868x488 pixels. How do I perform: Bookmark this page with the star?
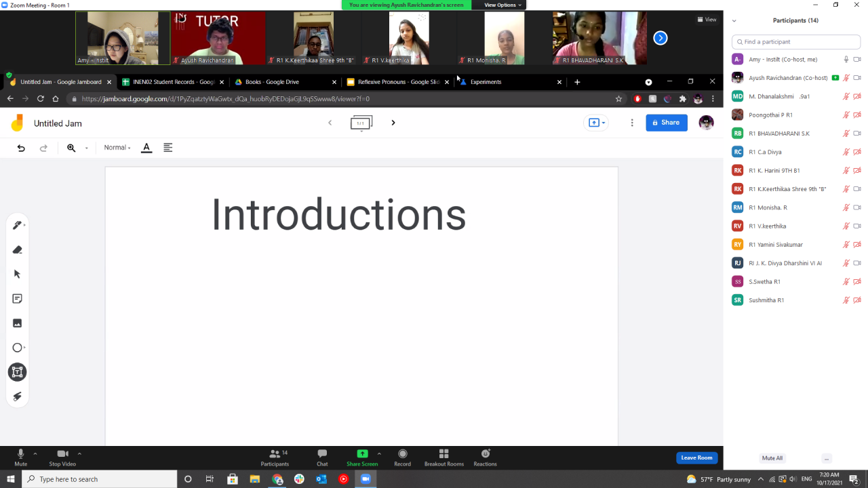pyautogui.click(x=618, y=99)
